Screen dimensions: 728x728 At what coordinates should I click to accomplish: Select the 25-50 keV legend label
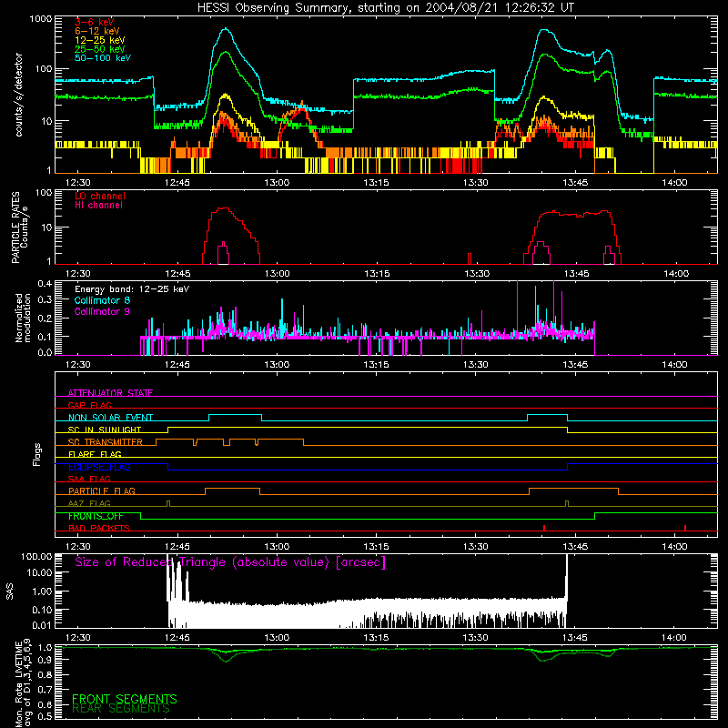pyautogui.click(x=99, y=49)
